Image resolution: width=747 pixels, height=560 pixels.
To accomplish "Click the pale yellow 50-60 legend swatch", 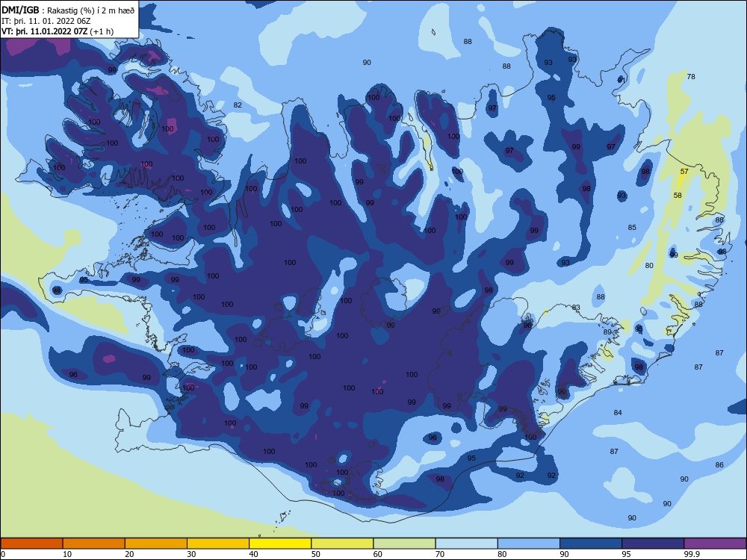I will [x=342, y=544].
